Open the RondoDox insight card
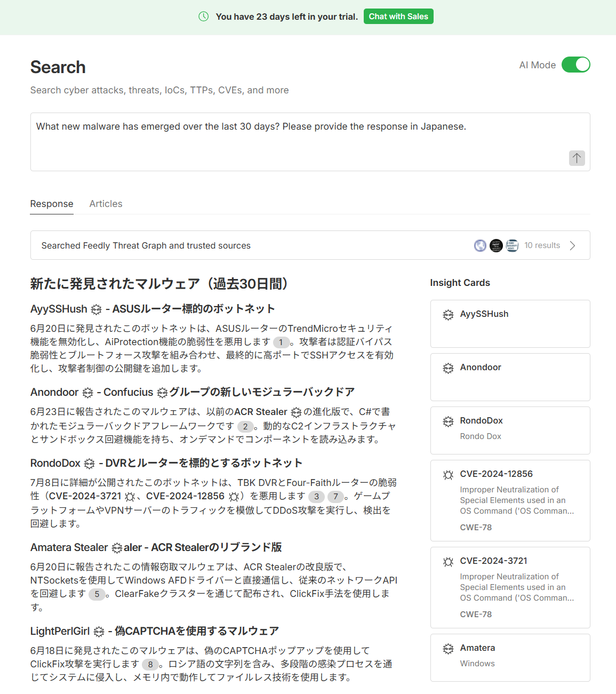616x694 pixels. pos(510,430)
